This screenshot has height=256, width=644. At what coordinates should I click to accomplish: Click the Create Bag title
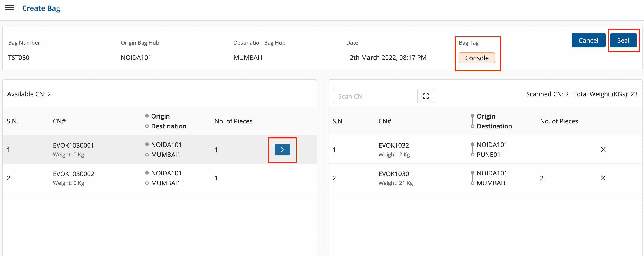coord(41,8)
